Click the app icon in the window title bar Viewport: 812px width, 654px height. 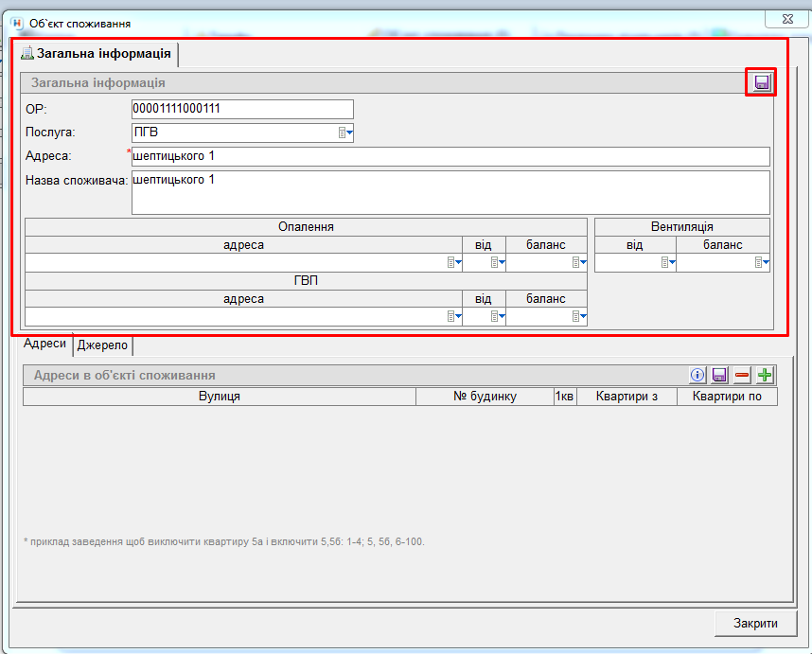(16, 23)
